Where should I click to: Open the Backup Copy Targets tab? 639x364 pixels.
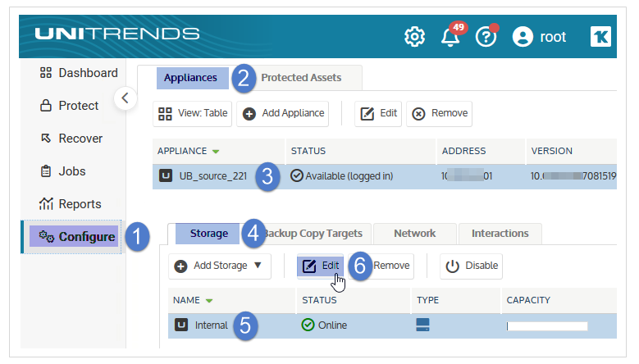313,234
